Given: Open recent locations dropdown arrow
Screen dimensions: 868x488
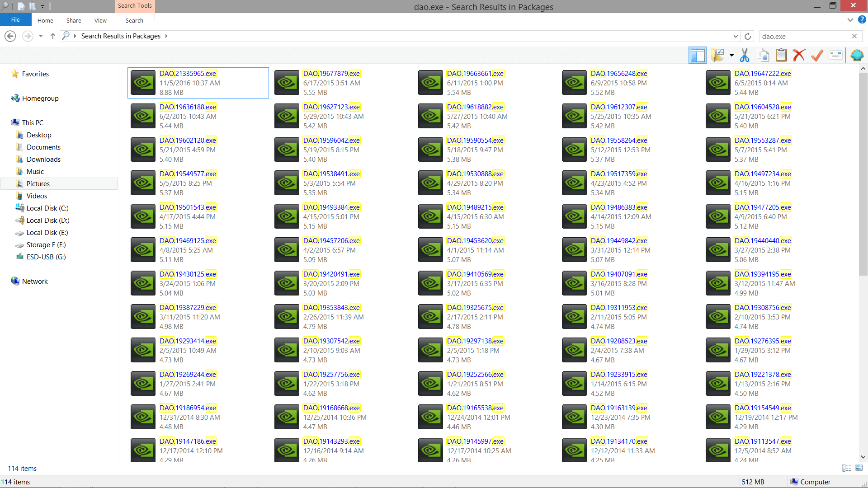Looking at the screenshot, I should (41, 36).
